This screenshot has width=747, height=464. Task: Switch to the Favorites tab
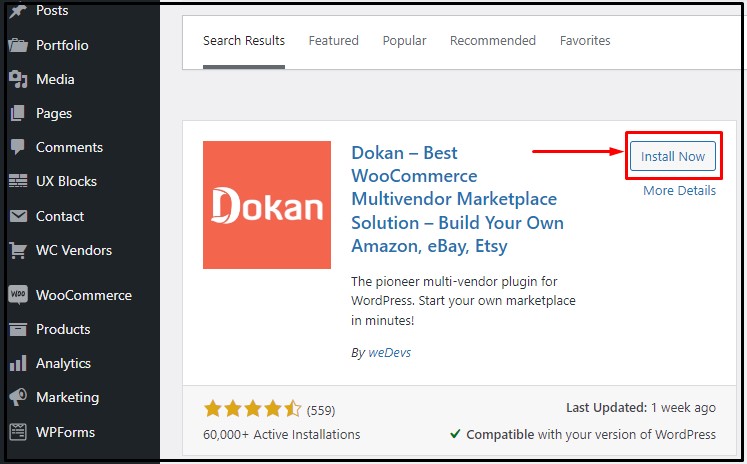pos(585,41)
